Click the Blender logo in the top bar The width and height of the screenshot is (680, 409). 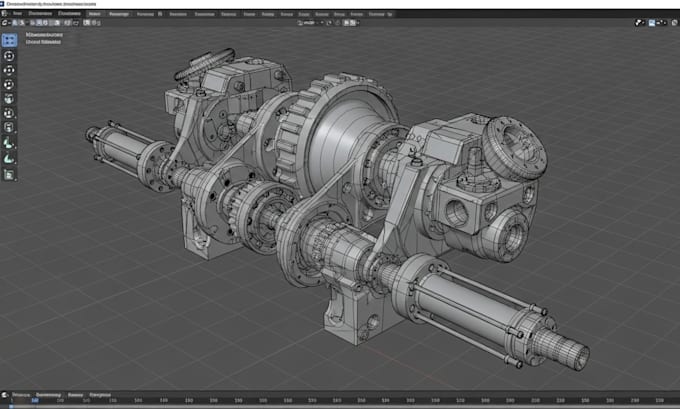point(4,14)
